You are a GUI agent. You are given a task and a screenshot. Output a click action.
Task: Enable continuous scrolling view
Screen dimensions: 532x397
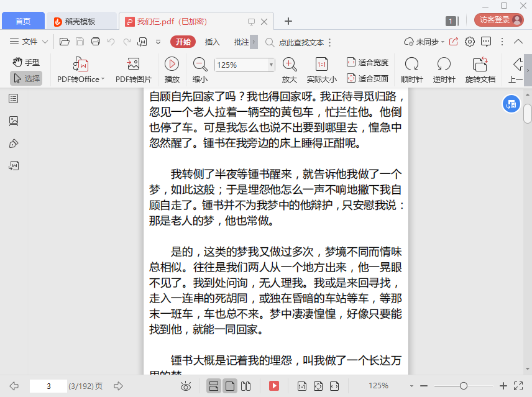(x=214, y=386)
